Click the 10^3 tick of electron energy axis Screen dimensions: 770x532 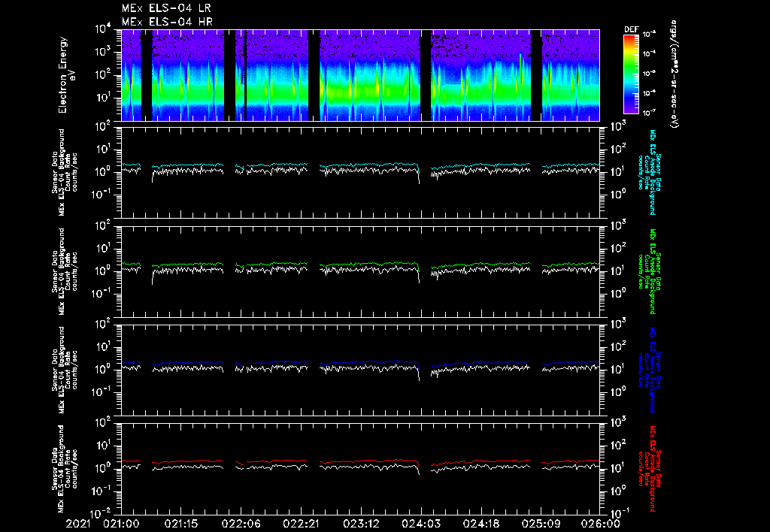click(x=103, y=53)
